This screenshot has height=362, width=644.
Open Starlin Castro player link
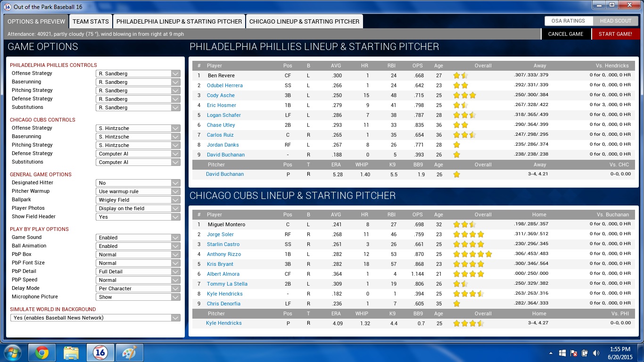pyautogui.click(x=223, y=244)
